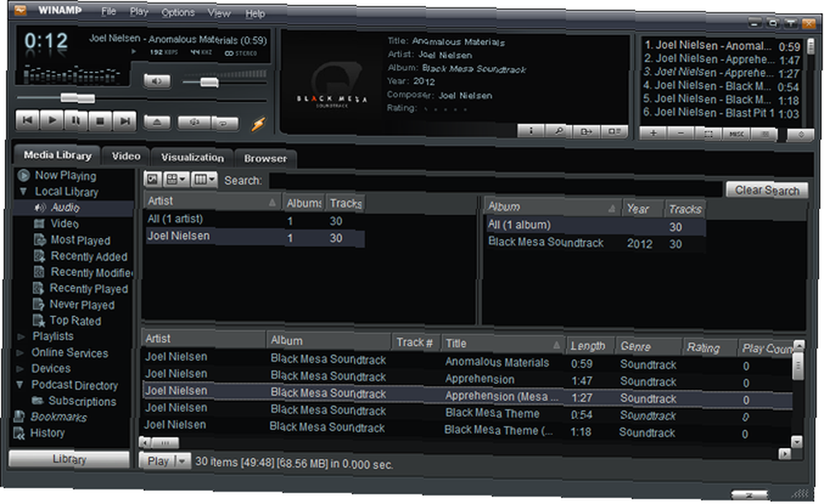Click the diamond button at playlist's bottom right
Screen dimensions: 824x504
click(801, 135)
